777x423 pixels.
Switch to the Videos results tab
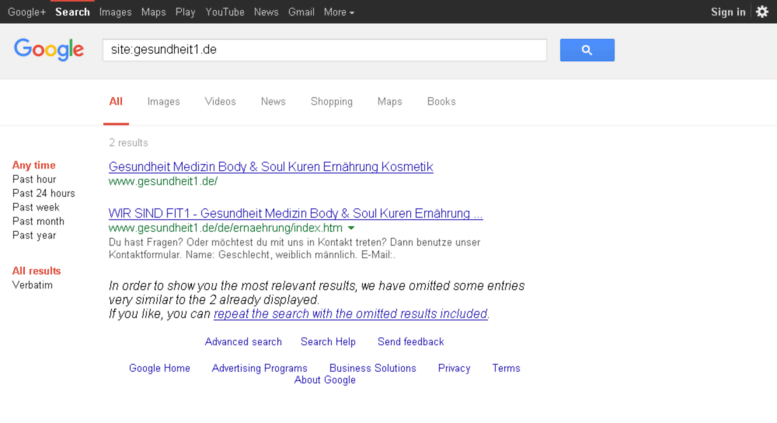tap(221, 102)
